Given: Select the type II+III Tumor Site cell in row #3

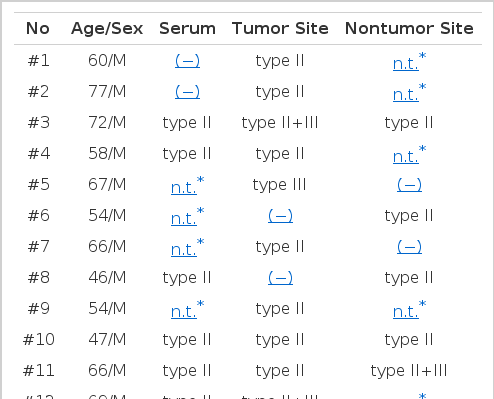Looking at the screenshot, I should coord(280,123).
